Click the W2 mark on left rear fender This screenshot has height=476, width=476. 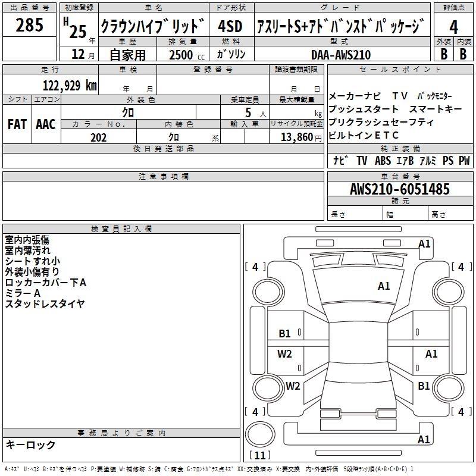click(x=293, y=386)
